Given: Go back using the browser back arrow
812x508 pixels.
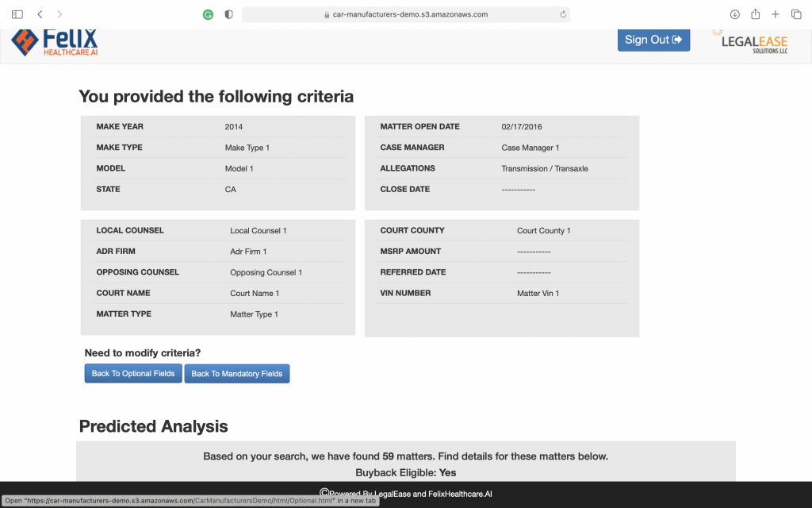Looking at the screenshot, I should 40,14.
